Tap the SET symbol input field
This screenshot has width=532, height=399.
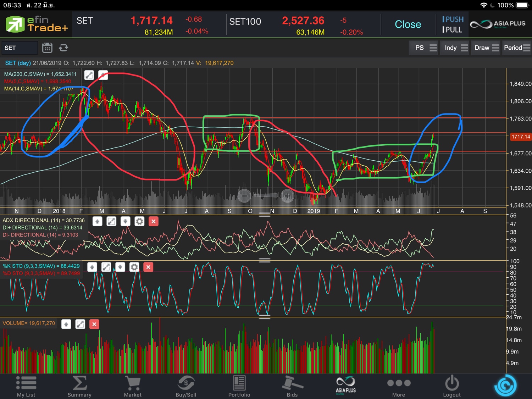pos(20,48)
